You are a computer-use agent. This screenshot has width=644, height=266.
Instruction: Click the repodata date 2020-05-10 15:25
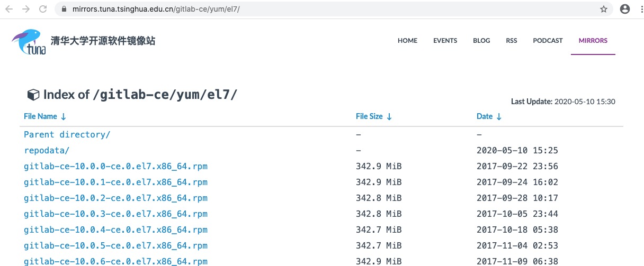point(517,151)
